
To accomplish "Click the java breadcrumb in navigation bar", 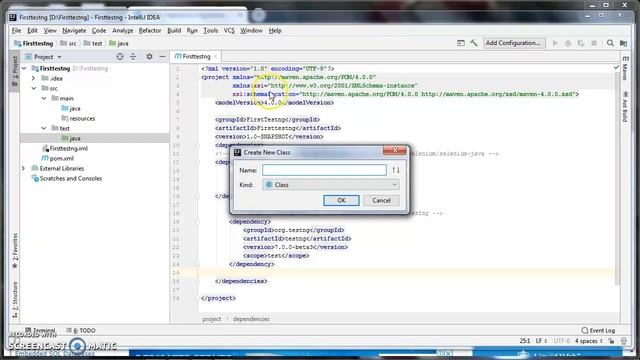I will 119,43.
